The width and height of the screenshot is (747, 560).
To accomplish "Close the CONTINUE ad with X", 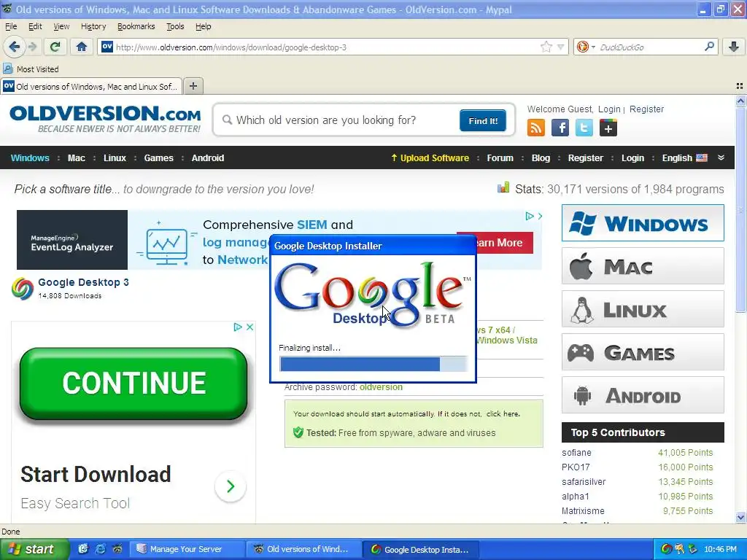I will point(249,327).
